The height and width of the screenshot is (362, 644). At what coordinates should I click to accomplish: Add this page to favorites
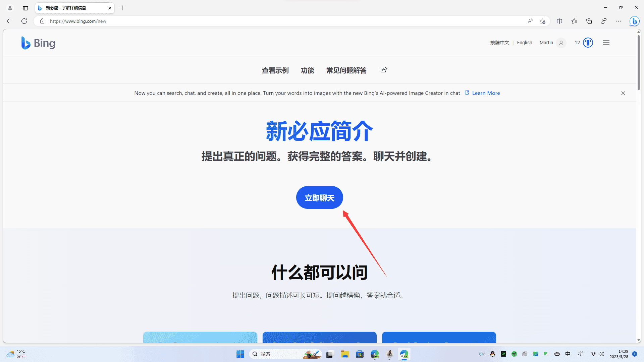[543, 21]
